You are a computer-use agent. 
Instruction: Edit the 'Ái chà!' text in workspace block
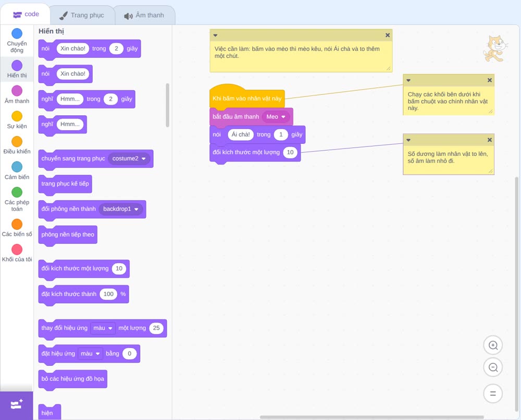pyautogui.click(x=241, y=134)
